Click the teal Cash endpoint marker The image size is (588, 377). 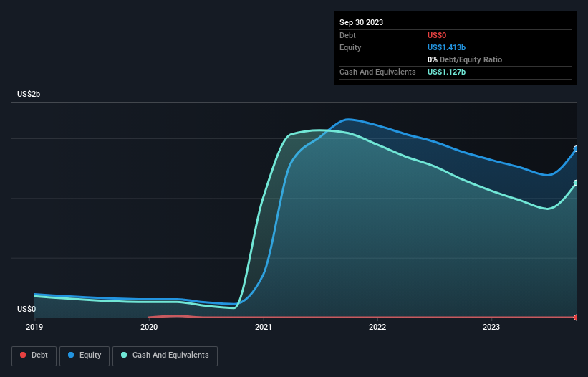[x=576, y=183]
